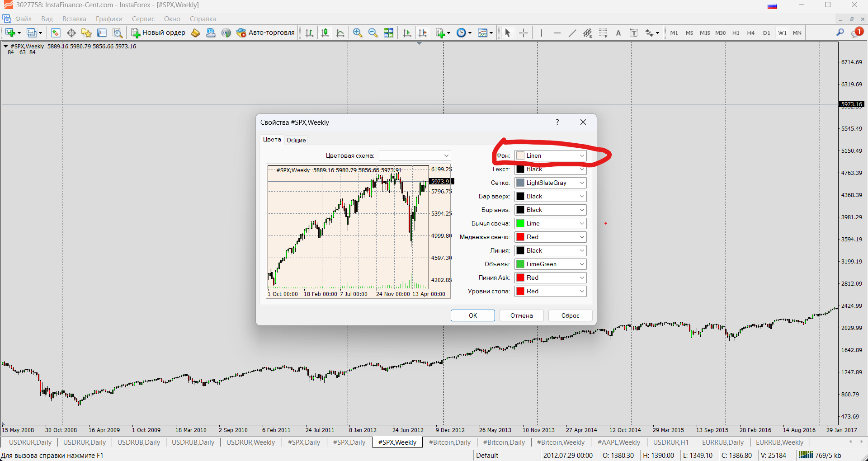Switch timeframe to H1
This screenshot has width=868, height=461.
pyautogui.click(x=736, y=33)
